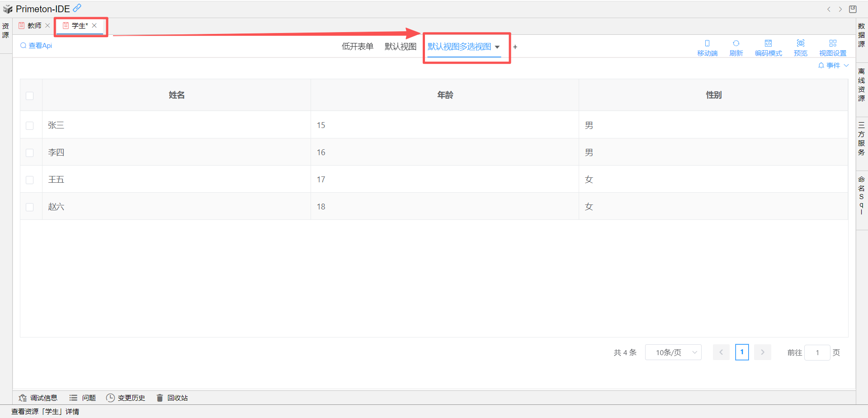The image size is (868, 418).
Task: Open the 默认视图多选视图 dropdown arrow
Action: tap(497, 47)
